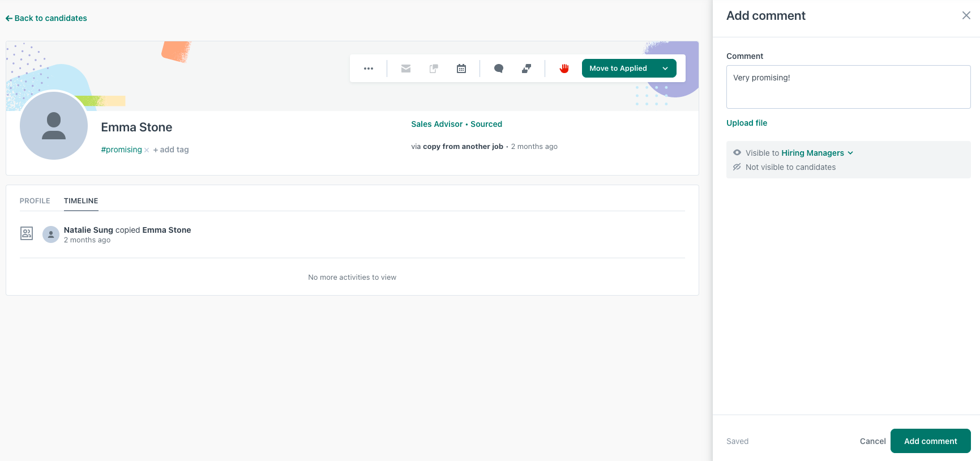
Task: Click the copy candidate icon
Action: 434,69
